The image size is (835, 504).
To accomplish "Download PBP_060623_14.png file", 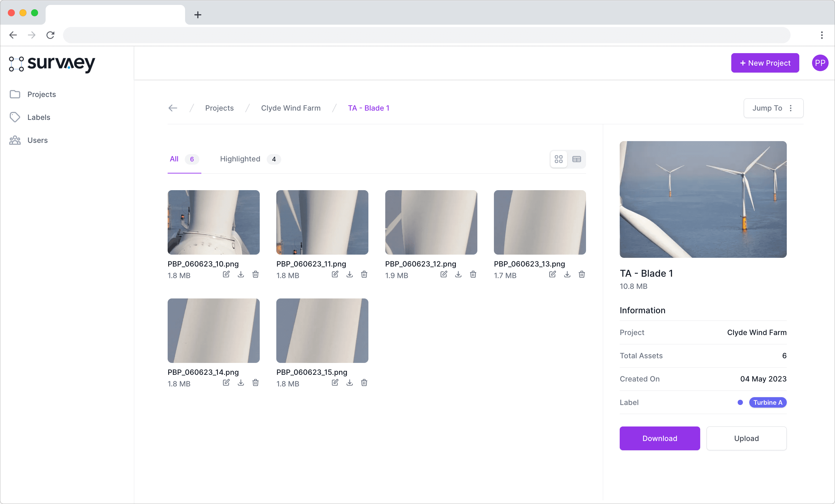I will (241, 383).
